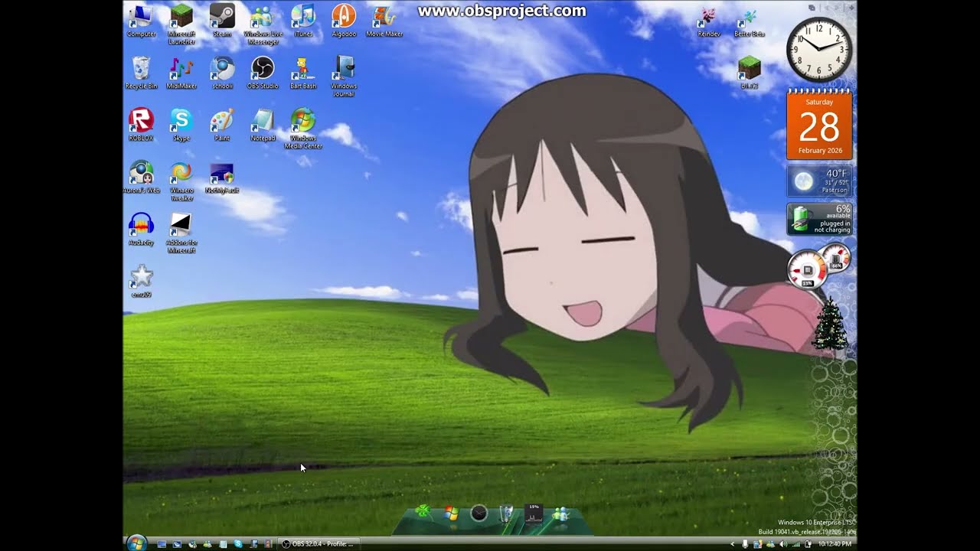The image size is (980, 551).
Task: Open the Reindev desktop shortcut
Action: [x=708, y=22]
